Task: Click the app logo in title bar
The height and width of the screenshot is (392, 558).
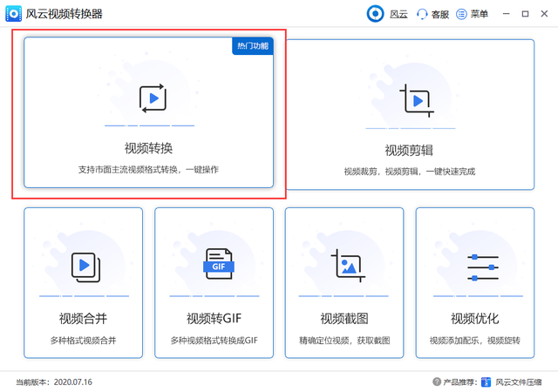Action: [x=15, y=14]
